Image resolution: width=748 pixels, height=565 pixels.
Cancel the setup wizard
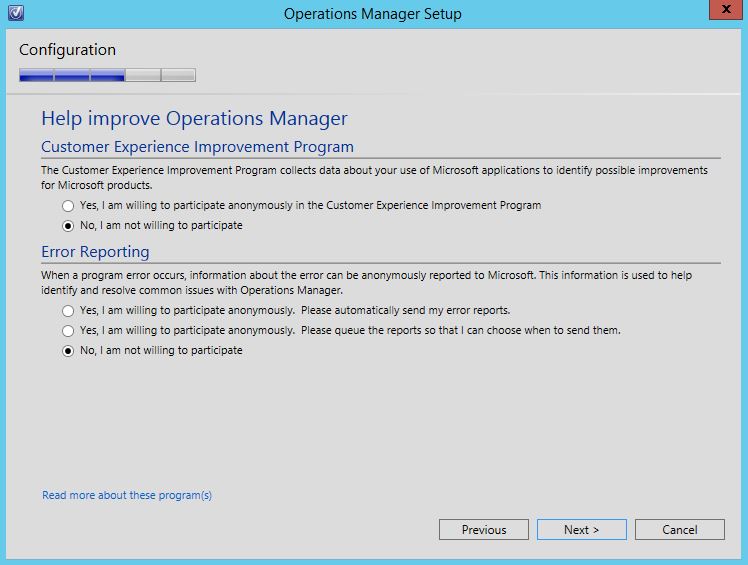[x=679, y=530]
